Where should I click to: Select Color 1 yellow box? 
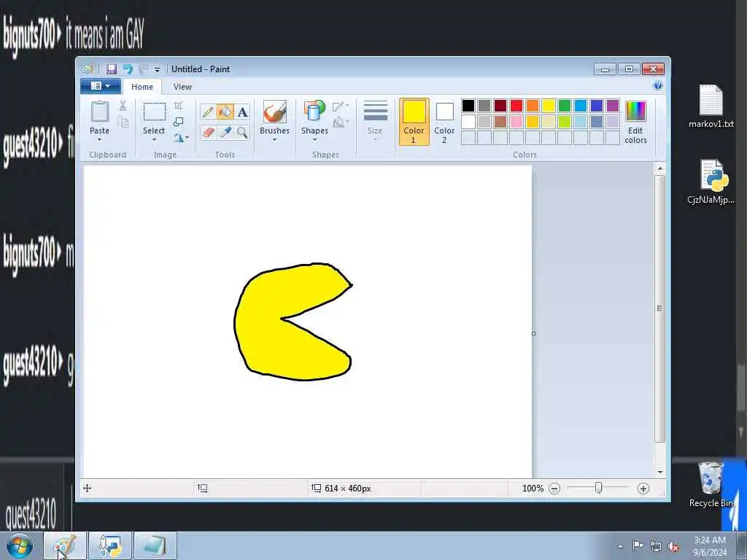(414, 122)
